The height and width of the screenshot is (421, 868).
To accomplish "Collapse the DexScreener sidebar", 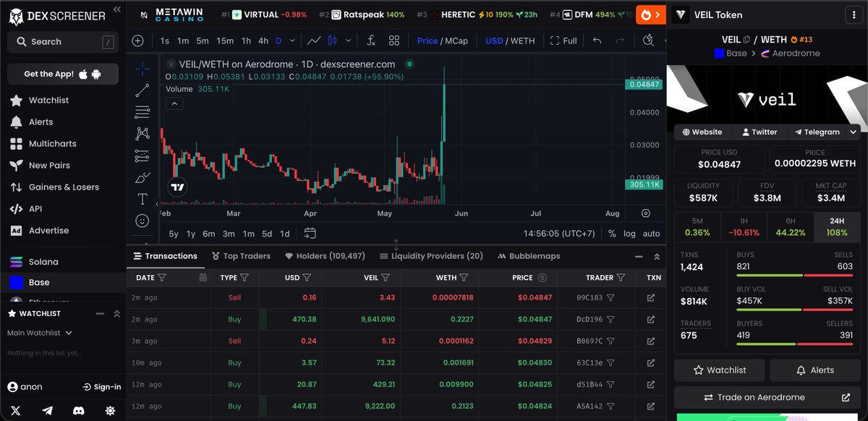I will click(118, 10).
